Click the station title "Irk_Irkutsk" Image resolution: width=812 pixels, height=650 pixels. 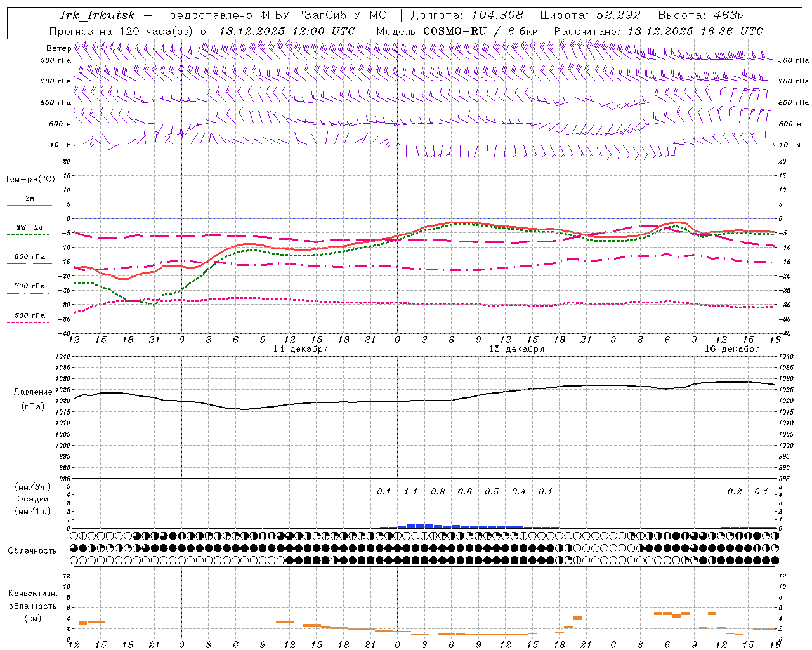98,15
